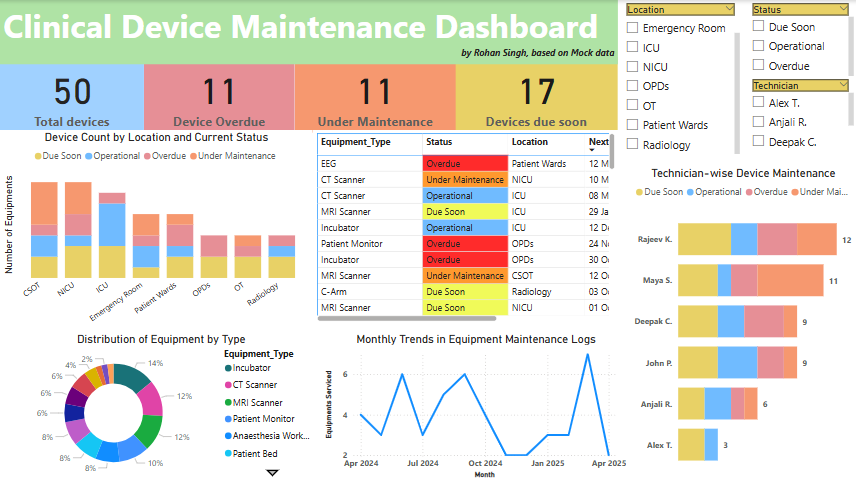Viewport: 856px width, 482px height.
Task: Click the Location column header in table
Action: (x=530, y=142)
